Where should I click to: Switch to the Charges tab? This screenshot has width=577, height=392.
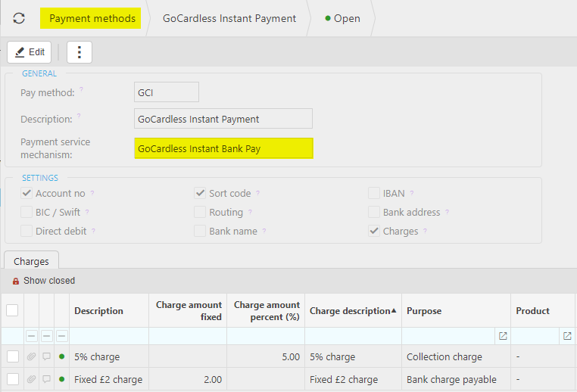[x=31, y=261]
